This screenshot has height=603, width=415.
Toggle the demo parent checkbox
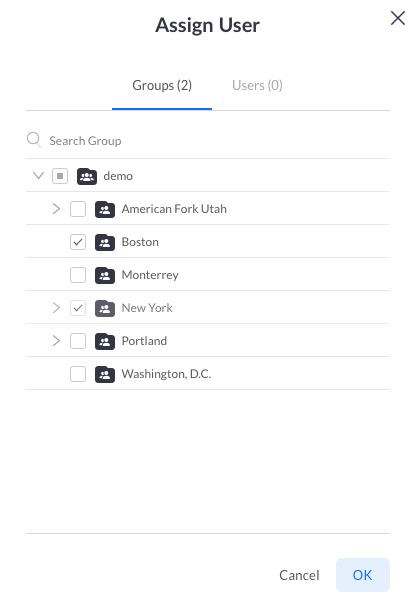[x=60, y=176]
